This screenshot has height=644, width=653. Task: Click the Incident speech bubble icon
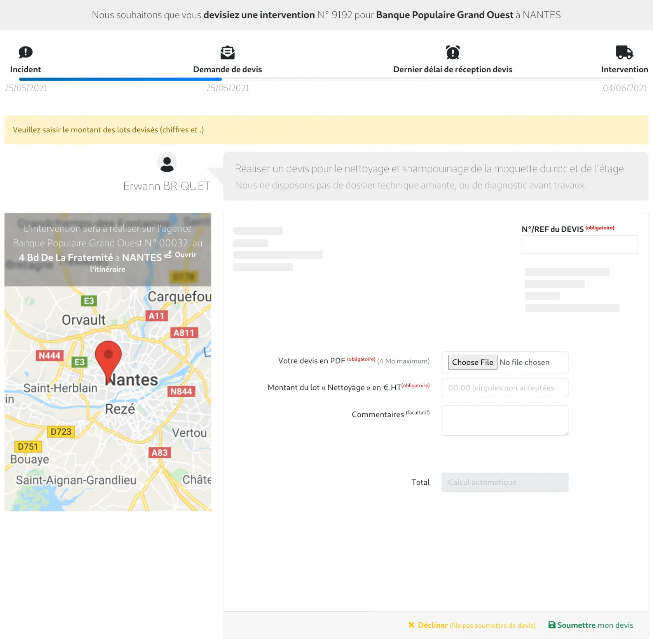coord(26,52)
